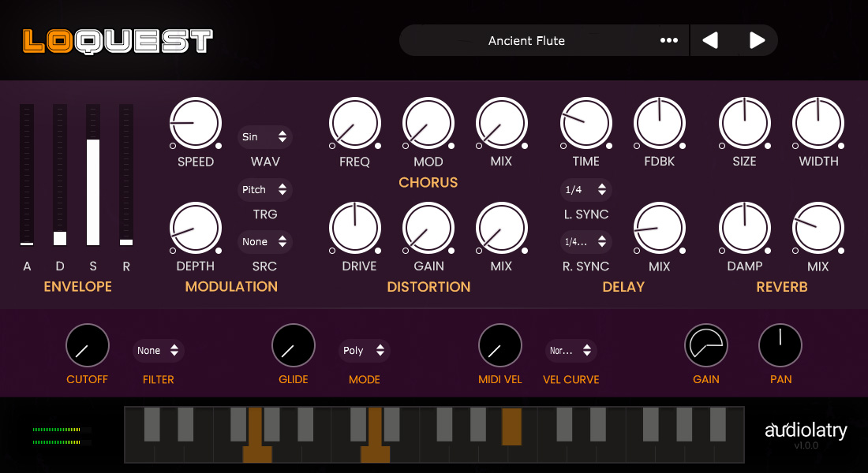Click the Distortion DRIVE knob

click(355, 228)
